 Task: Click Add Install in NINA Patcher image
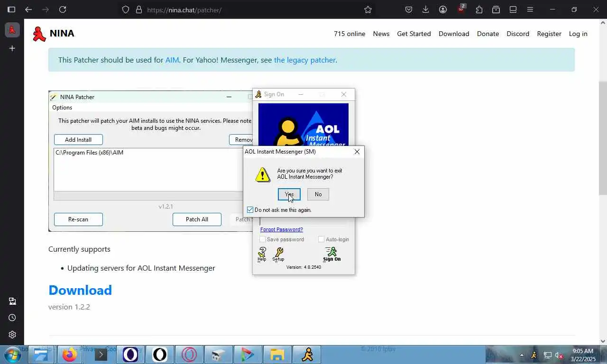(78, 140)
